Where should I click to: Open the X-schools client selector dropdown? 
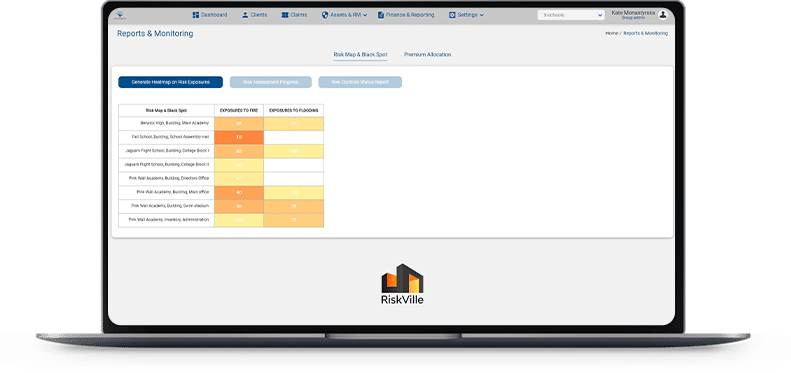click(571, 15)
